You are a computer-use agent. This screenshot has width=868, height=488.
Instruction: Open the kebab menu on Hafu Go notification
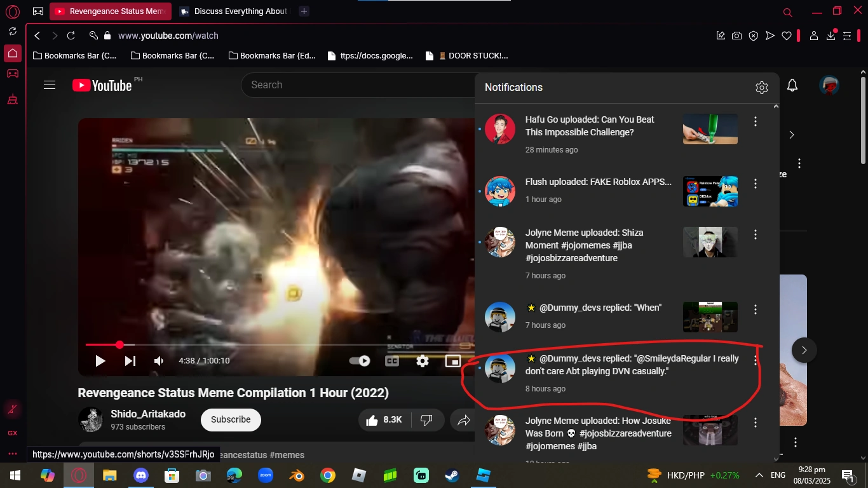756,121
